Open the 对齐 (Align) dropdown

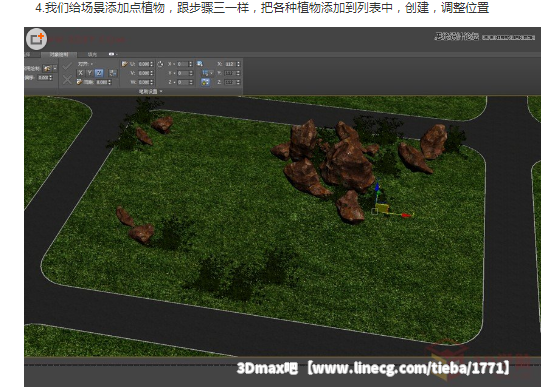85,64
